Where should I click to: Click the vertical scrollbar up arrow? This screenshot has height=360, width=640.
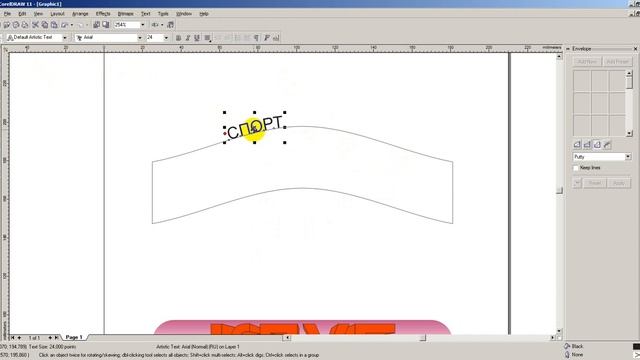559,56
